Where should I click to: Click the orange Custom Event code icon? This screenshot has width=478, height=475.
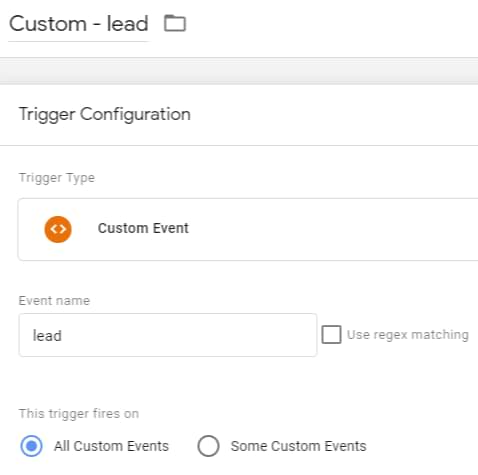click(x=58, y=229)
